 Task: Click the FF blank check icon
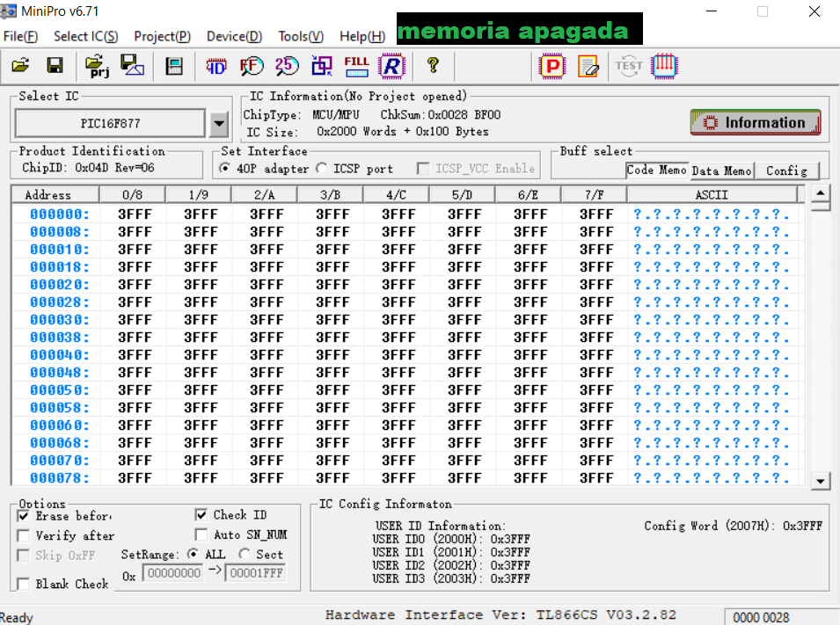(x=252, y=66)
